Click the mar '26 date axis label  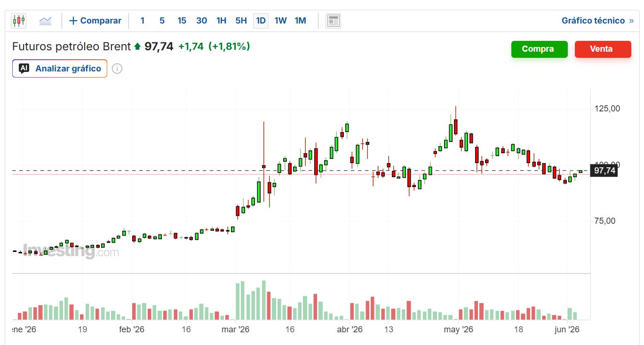click(x=235, y=329)
